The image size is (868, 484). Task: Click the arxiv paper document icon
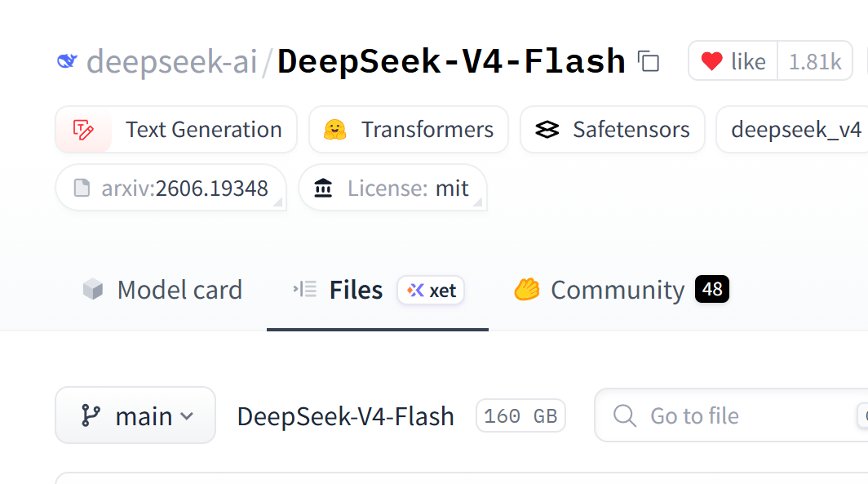[x=82, y=188]
